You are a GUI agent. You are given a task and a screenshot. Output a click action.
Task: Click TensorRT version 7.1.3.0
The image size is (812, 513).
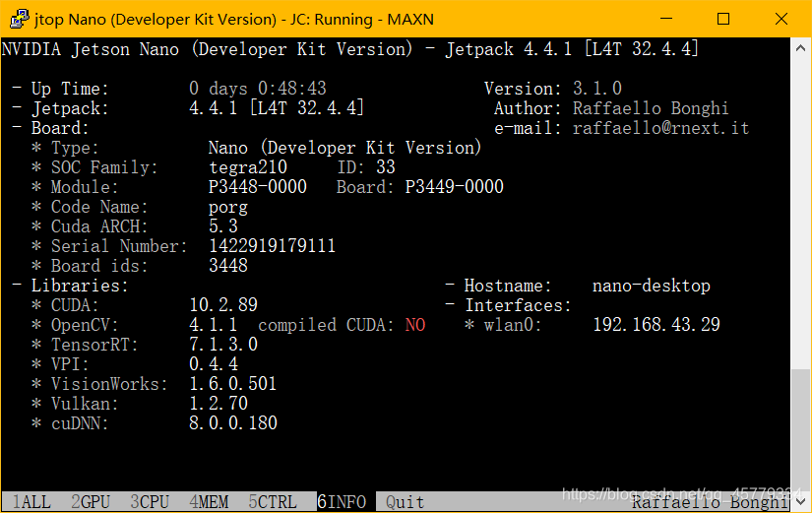223,345
